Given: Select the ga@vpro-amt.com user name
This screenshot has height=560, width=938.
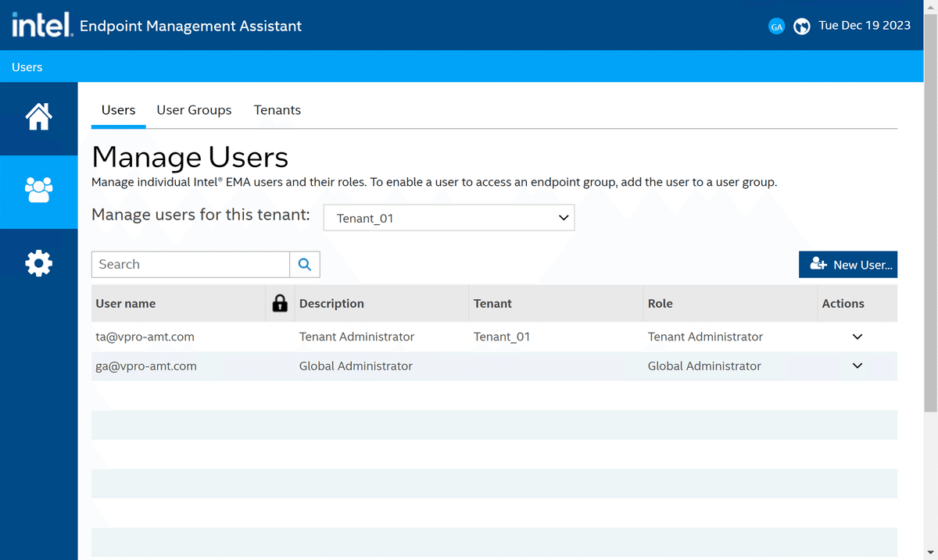Looking at the screenshot, I should pyautogui.click(x=146, y=366).
